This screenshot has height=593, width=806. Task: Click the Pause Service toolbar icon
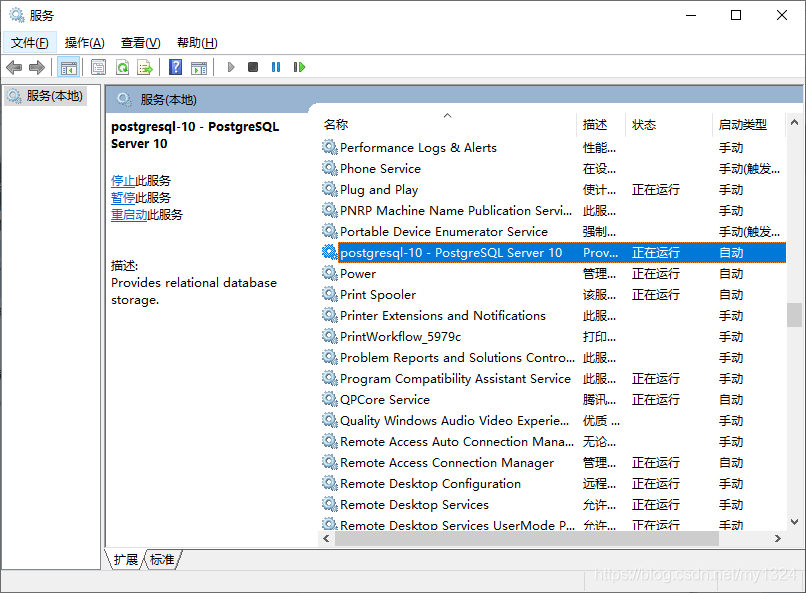click(276, 67)
